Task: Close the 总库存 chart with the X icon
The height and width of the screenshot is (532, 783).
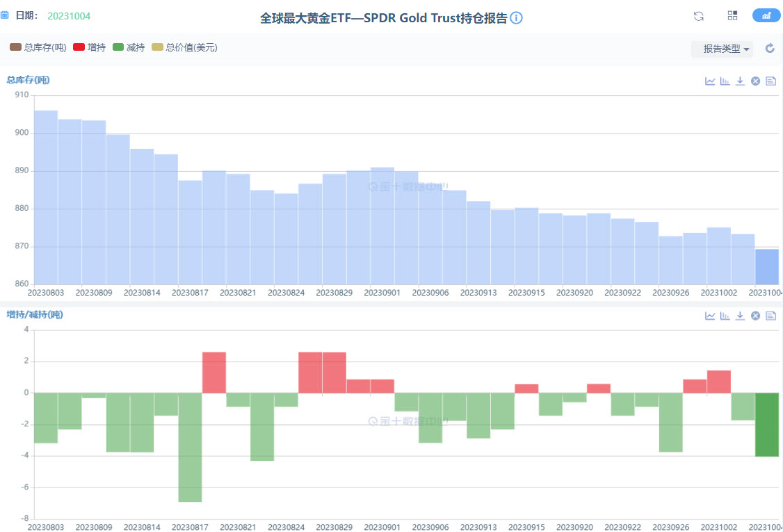Action: (x=755, y=81)
